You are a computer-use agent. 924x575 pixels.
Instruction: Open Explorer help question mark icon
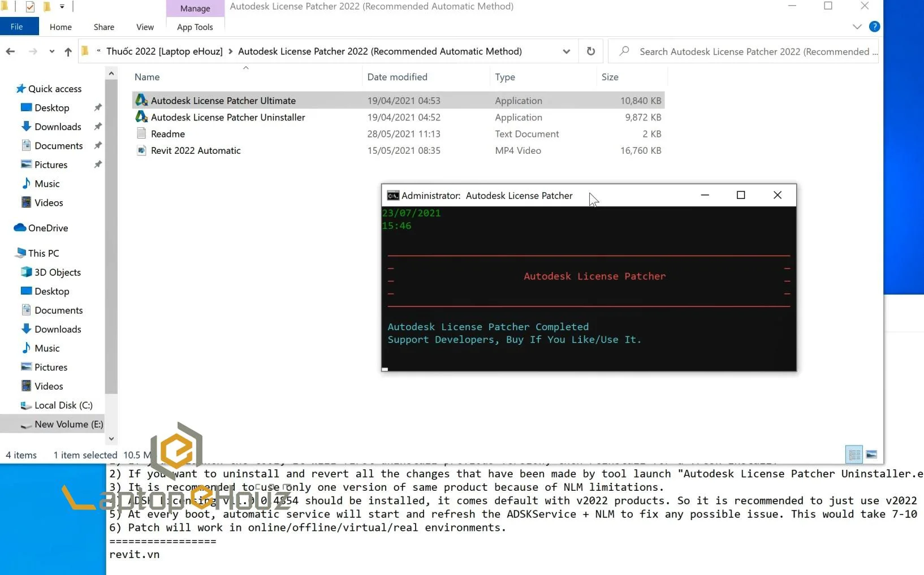pos(874,27)
